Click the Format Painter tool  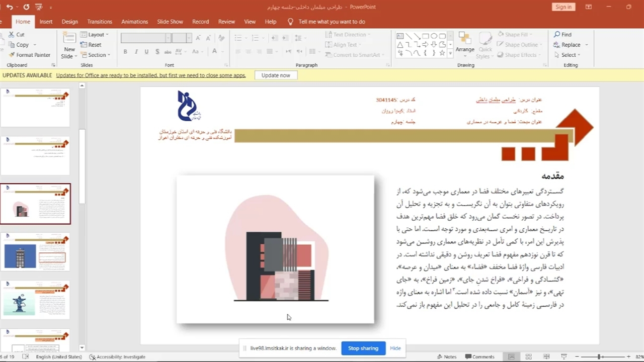pos(29,55)
